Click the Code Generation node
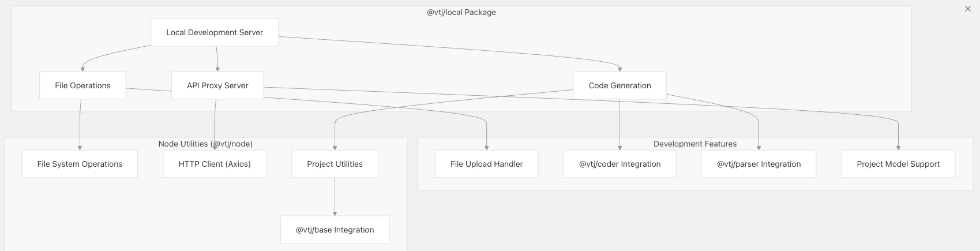 [619, 85]
